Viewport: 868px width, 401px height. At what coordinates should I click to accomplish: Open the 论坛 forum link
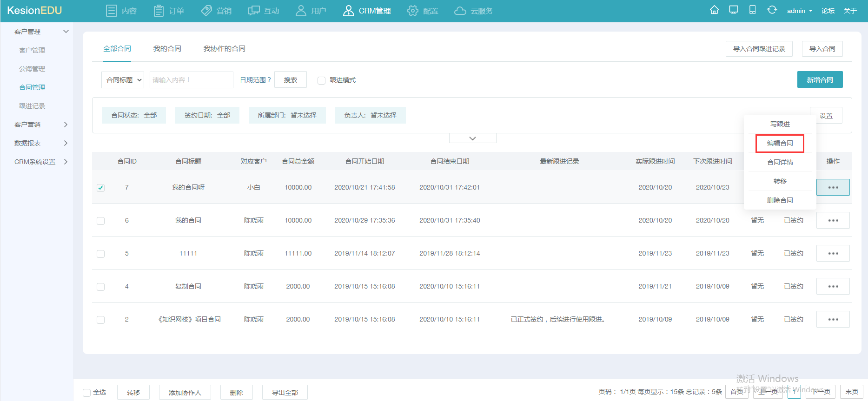pos(828,11)
